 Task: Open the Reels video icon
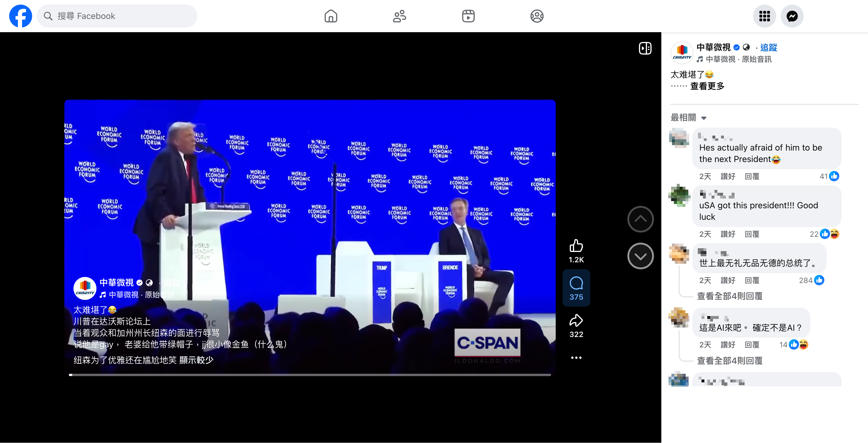[x=468, y=16]
